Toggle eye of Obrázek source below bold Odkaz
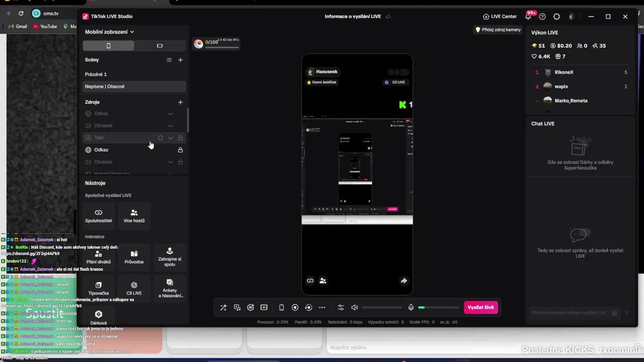 [171, 162]
